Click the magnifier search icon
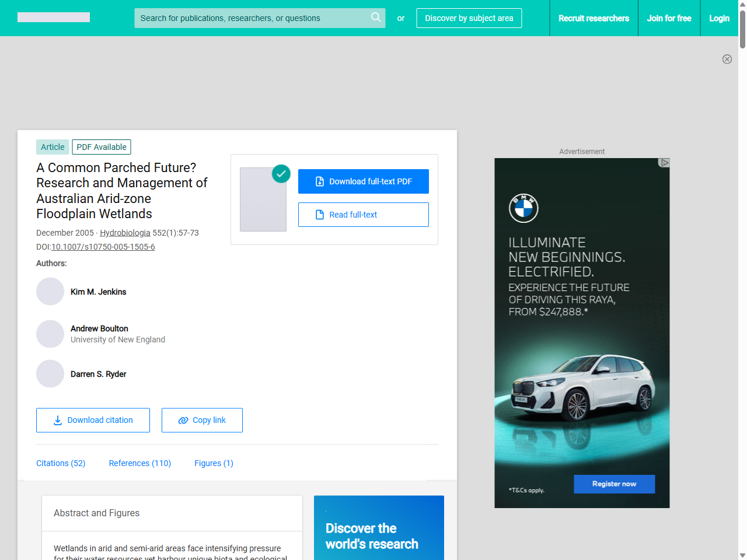This screenshot has width=747, height=560. (x=376, y=17)
